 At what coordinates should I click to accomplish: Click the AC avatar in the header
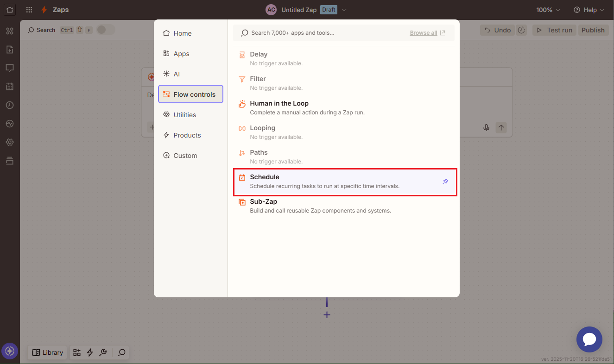(x=271, y=10)
